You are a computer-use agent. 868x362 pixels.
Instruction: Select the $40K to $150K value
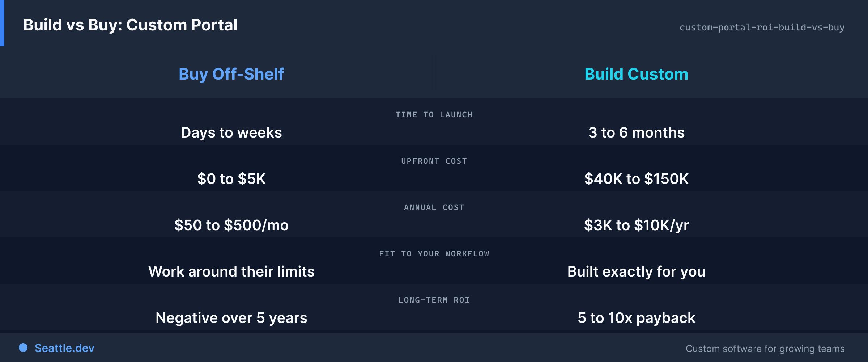(x=637, y=179)
